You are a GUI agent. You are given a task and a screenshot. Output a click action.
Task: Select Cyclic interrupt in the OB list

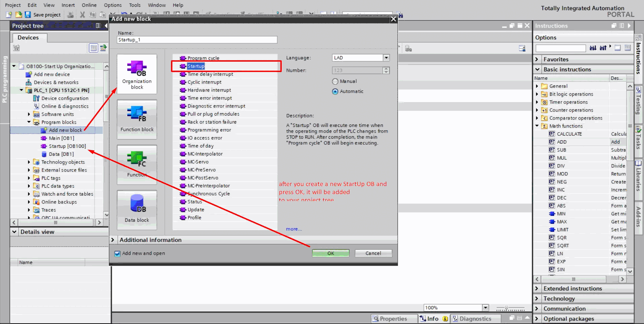204,82
